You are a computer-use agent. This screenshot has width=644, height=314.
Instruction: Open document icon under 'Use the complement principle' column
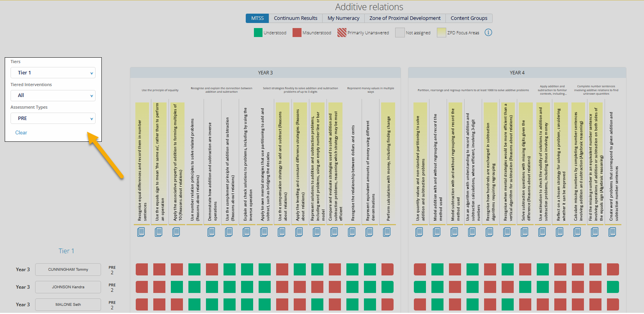click(x=229, y=232)
